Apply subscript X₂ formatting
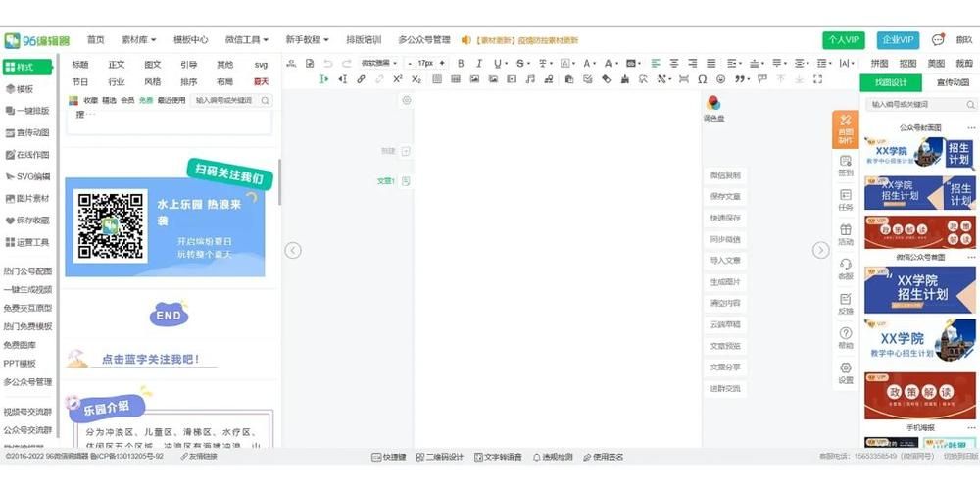Image resolution: width=980 pixels, height=490 pixels. [416, 79]
